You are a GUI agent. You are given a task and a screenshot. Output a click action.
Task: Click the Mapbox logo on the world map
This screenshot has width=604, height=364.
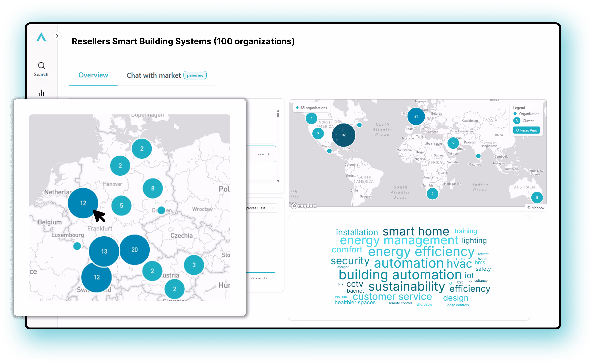304,206
